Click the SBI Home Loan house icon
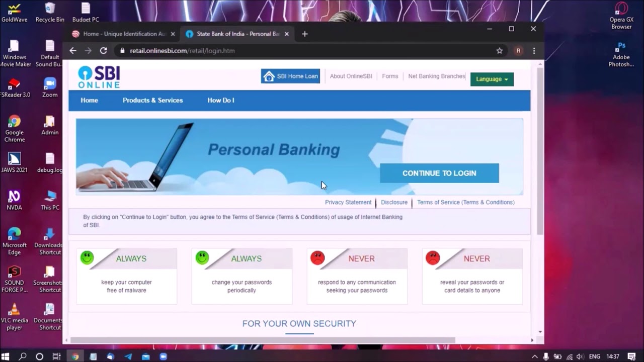 click(x=269, y=76)
